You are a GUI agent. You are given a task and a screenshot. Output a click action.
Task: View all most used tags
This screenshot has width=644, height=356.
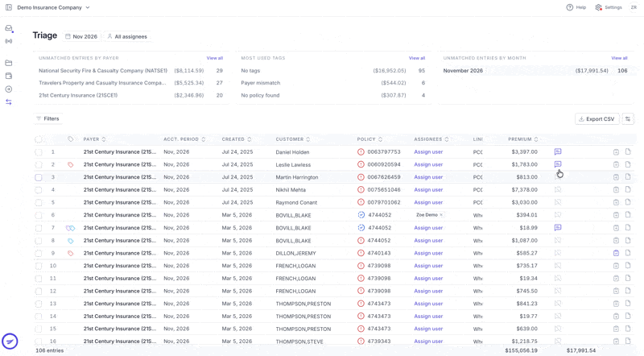coord(417,58)
